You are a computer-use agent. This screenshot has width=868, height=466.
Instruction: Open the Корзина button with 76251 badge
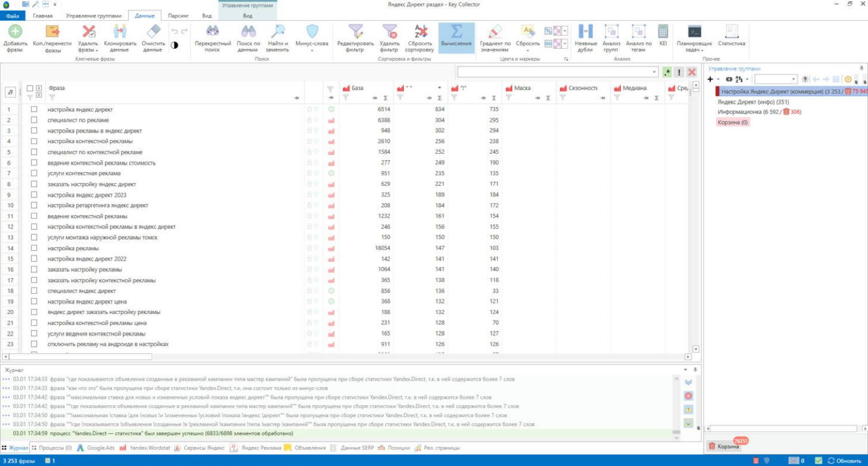(x=724, y=446)
